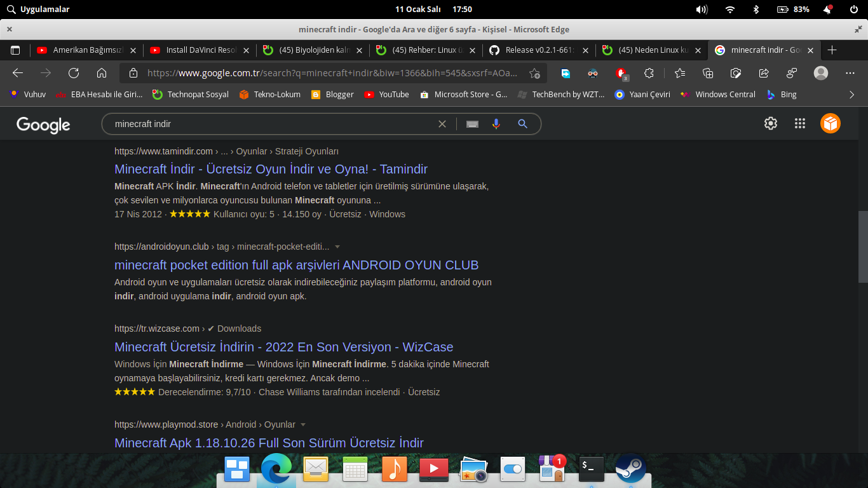
Task: Open the browser home page
Action: point(102,73)
